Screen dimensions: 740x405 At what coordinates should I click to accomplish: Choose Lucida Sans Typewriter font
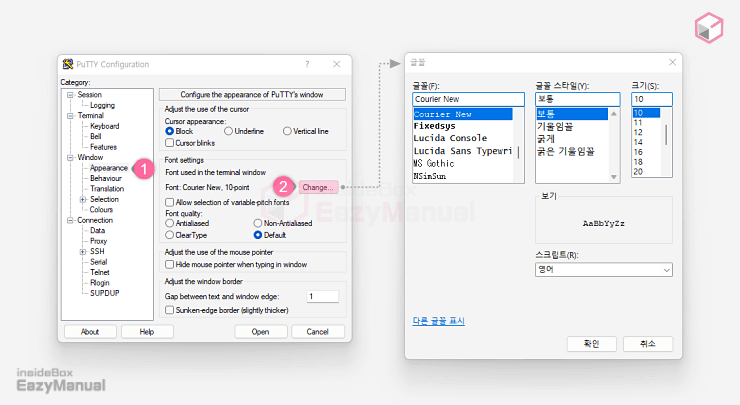[463, 151]
